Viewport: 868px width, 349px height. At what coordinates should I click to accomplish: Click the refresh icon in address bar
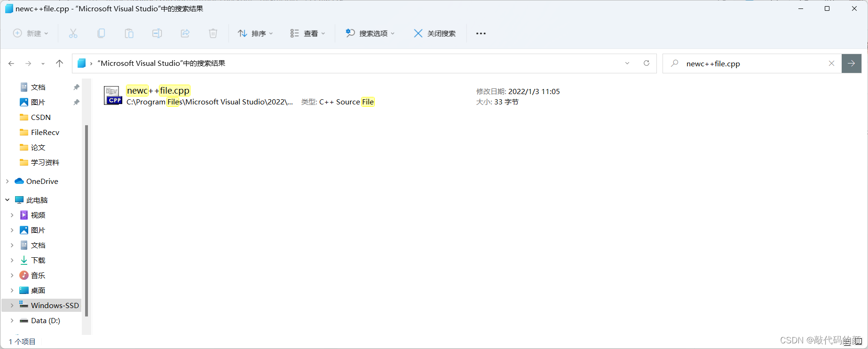(x=647, y=63)
